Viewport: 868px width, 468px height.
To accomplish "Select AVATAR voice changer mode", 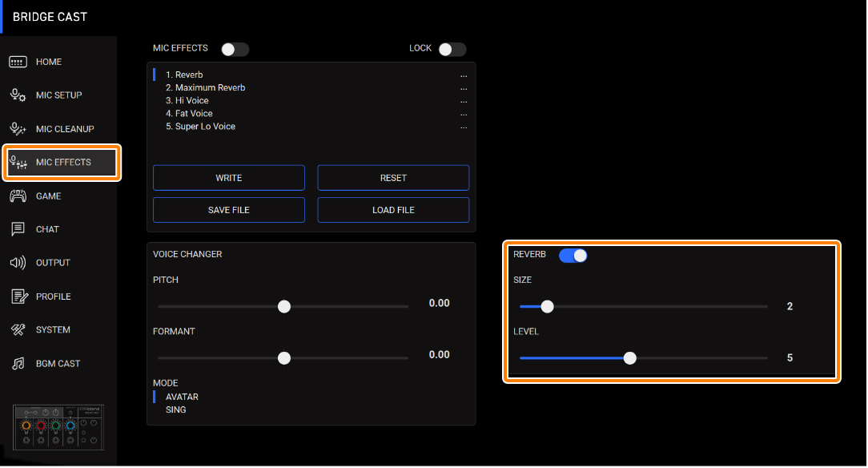I will tap(182, 397).
